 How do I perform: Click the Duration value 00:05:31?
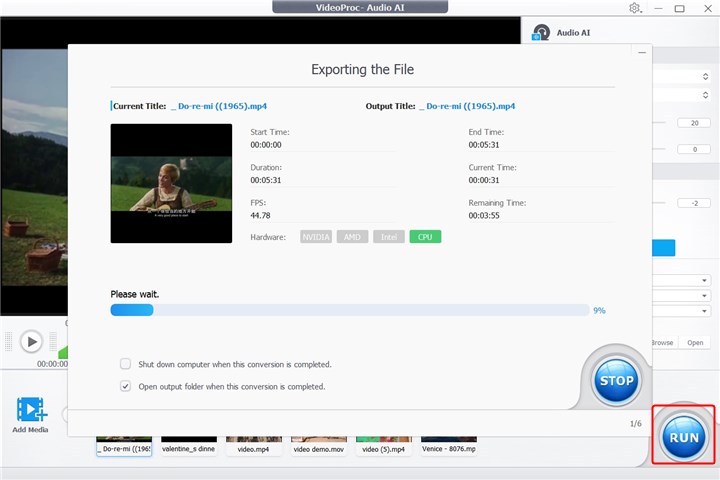266,180
